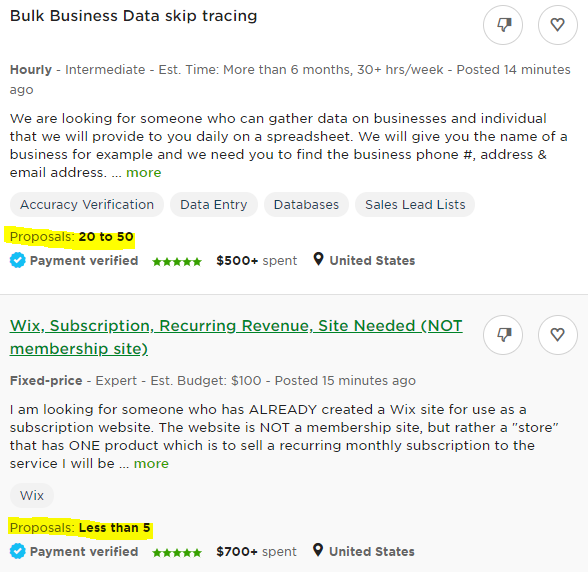Screen dimensions: 588x572
Task: Select the Sales Lead Lists tag
Action: pyautogui.click(x=415, y=204)
